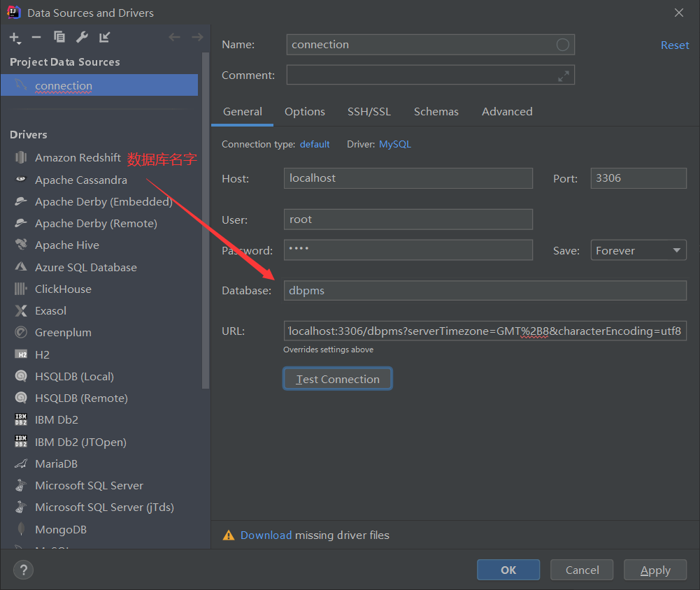Click the warning icon beside Download
The width and height of the screenshot is (700, 590).
[x=229, y=535]
